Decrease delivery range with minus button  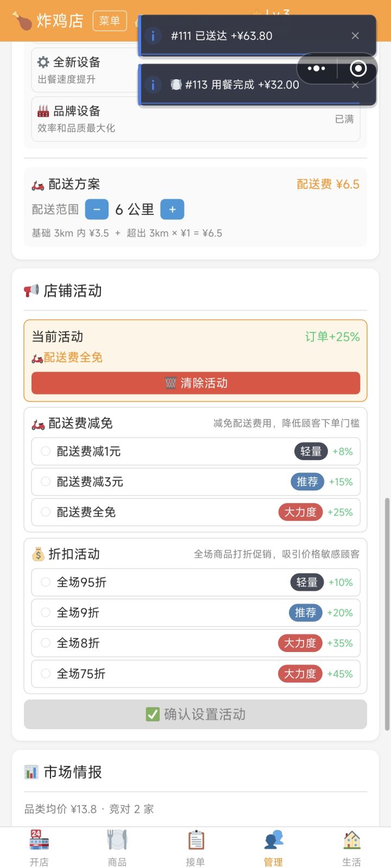pyautogui.click(x=97, y=209)
